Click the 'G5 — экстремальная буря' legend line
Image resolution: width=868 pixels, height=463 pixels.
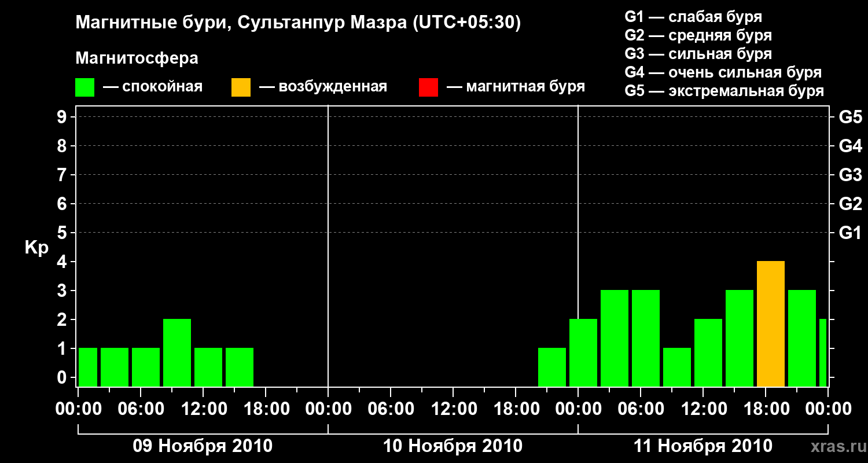coord(724,91)
